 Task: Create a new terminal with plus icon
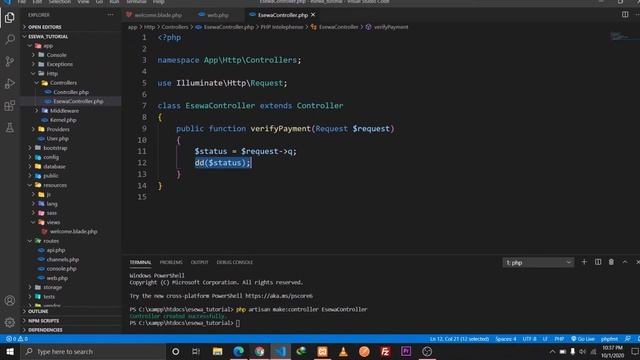click(x=584, y=262)
